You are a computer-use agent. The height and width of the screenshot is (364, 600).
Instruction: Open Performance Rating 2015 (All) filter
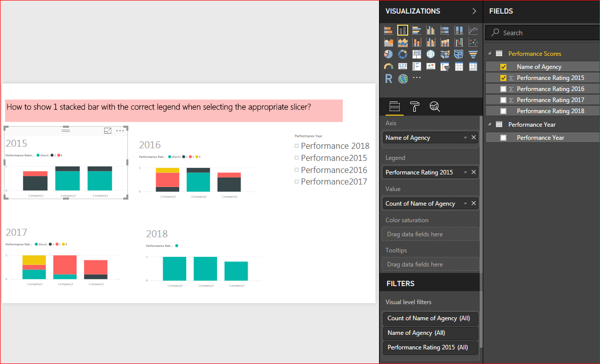(430, 347)
